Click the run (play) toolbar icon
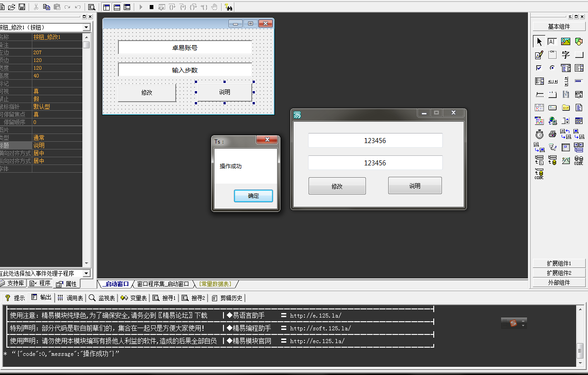The width and height of the screenshot is (588, 375). tap(141, 7)
